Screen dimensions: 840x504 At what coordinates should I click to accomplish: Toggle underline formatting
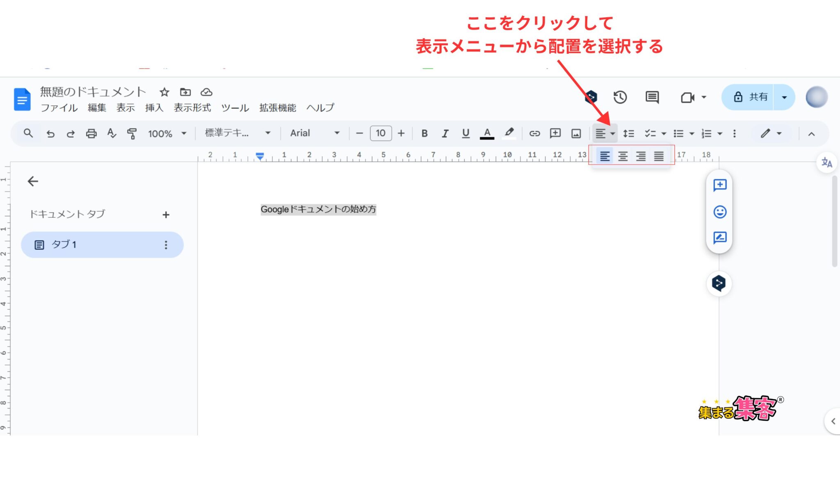(466, 133)
